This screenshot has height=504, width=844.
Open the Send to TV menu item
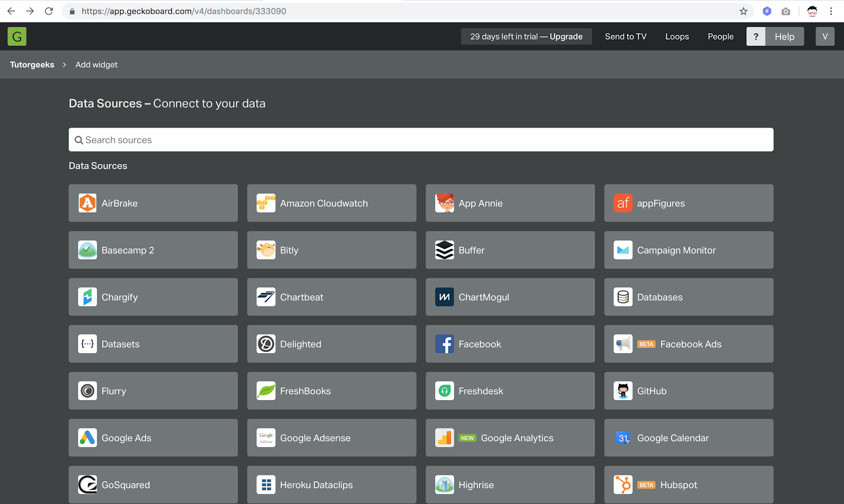click(x=626, y=36)
